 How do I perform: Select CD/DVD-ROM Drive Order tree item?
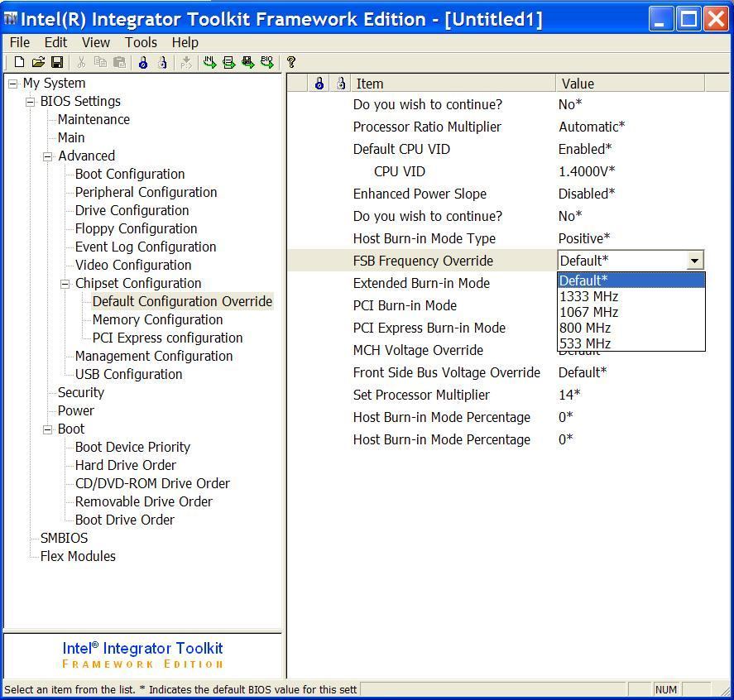coord(152,483)
